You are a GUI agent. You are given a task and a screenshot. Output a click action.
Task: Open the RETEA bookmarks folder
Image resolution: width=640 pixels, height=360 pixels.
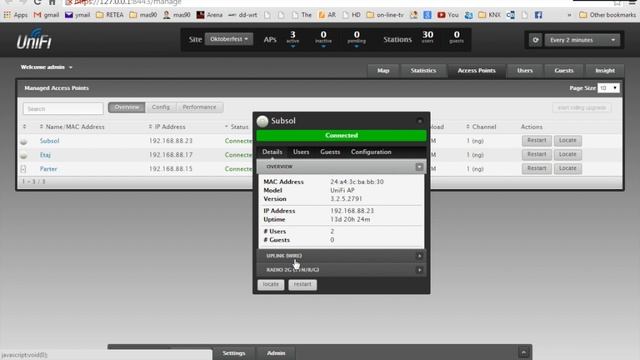(x=110, y=15)
